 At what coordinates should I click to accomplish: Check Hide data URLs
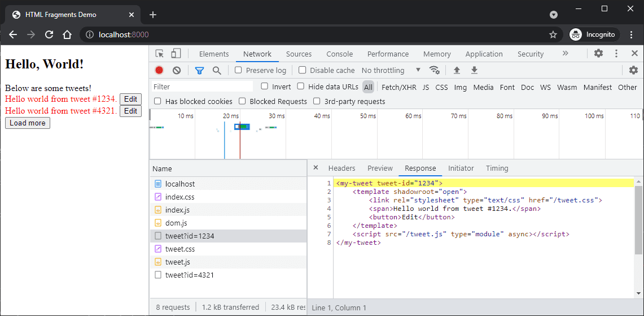tap(301, 86)
